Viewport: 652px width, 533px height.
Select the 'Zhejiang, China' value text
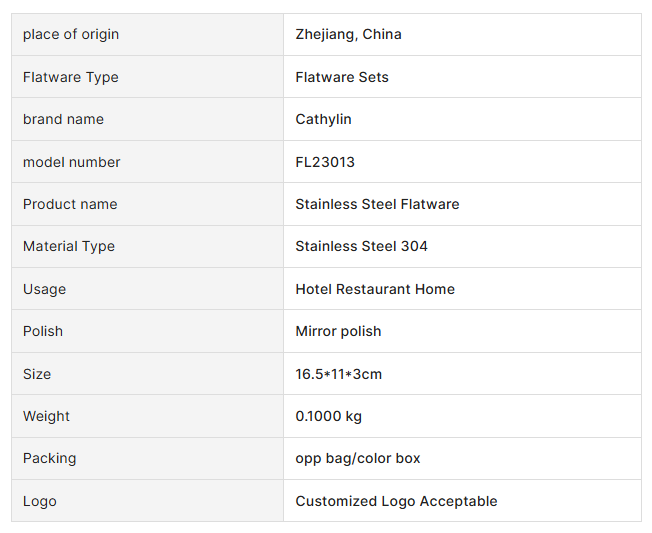tap(348, 35)
